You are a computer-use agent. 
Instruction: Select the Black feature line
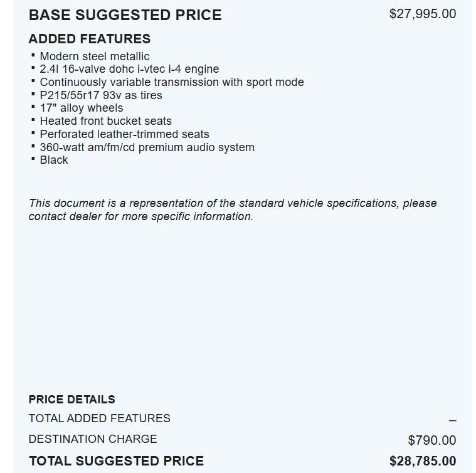pyautogui.click(x=54, y=160)
